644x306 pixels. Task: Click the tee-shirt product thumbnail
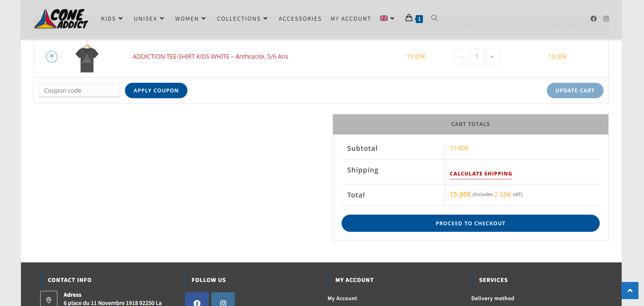[x=87, y=57]
